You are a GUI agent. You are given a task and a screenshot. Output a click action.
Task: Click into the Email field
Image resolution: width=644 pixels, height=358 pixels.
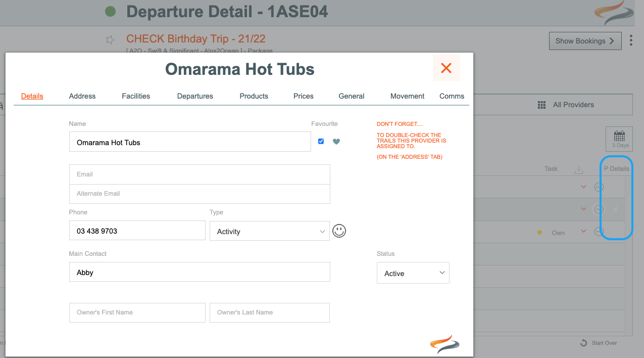200,174
